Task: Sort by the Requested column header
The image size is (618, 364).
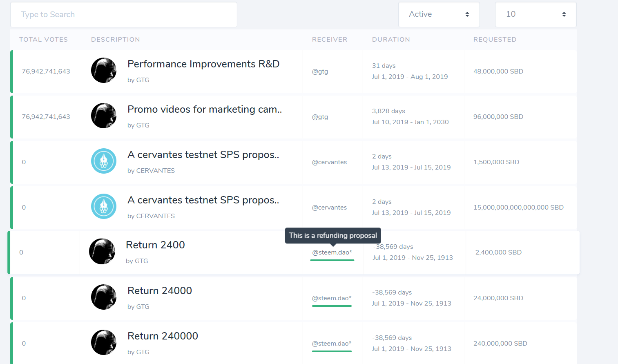Action: click(x=495, y=40)
